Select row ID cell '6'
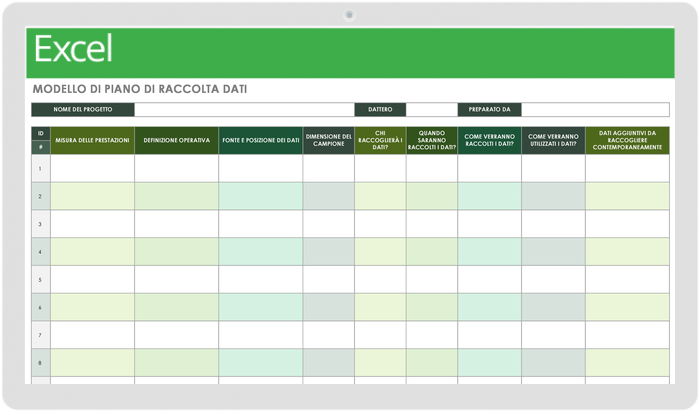This screenshot has height=412, width=700. tap(41, 307)
